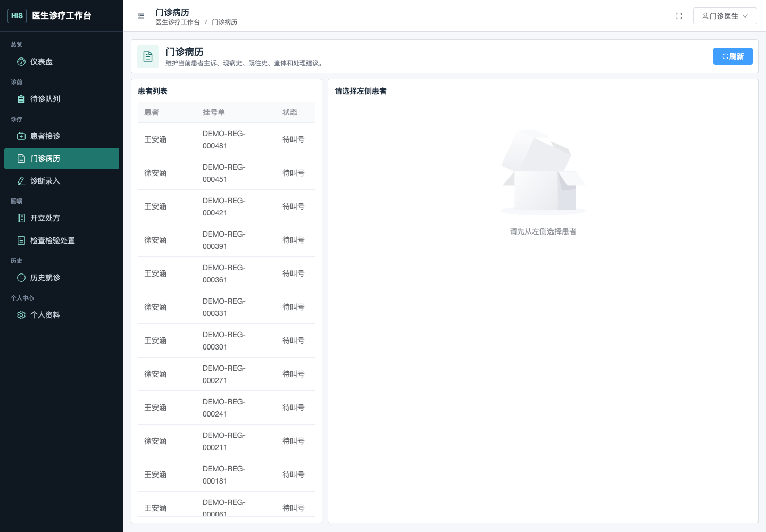Click the 医生诊疗工作台 breadcrumb link
The width and height of the screenshot is (766, 532).
click(178, 22)
